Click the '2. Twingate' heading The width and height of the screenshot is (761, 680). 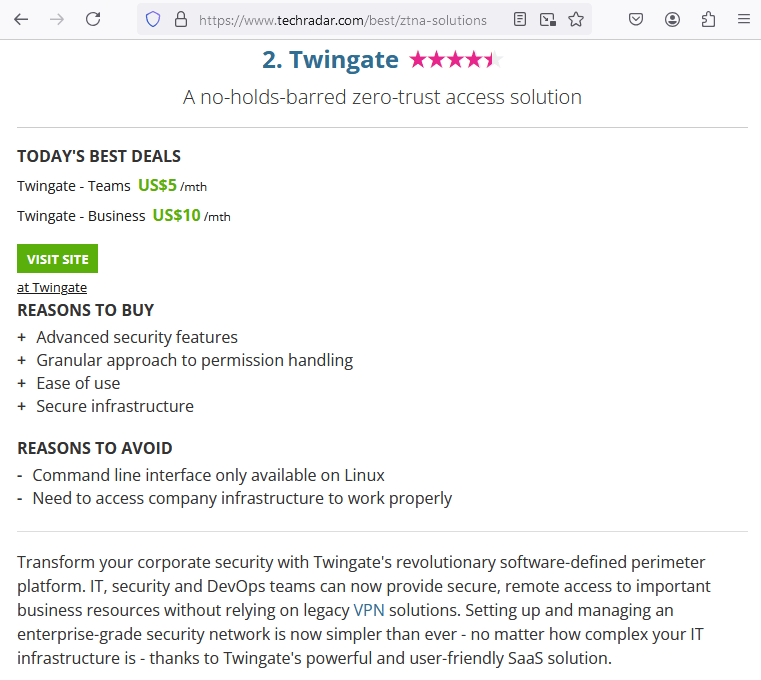coord(330,60)
